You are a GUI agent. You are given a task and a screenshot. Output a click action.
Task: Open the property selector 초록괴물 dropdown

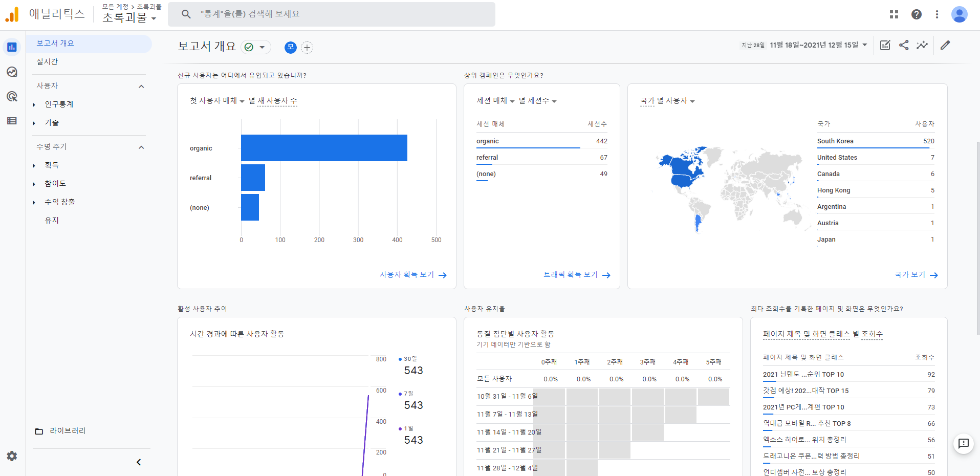(x=129, y=18)
